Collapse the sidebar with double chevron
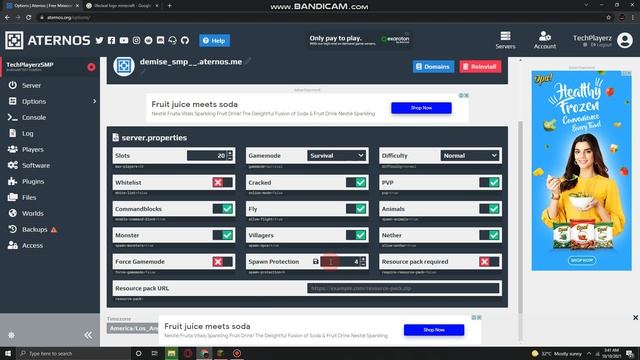 coord(88,335)
